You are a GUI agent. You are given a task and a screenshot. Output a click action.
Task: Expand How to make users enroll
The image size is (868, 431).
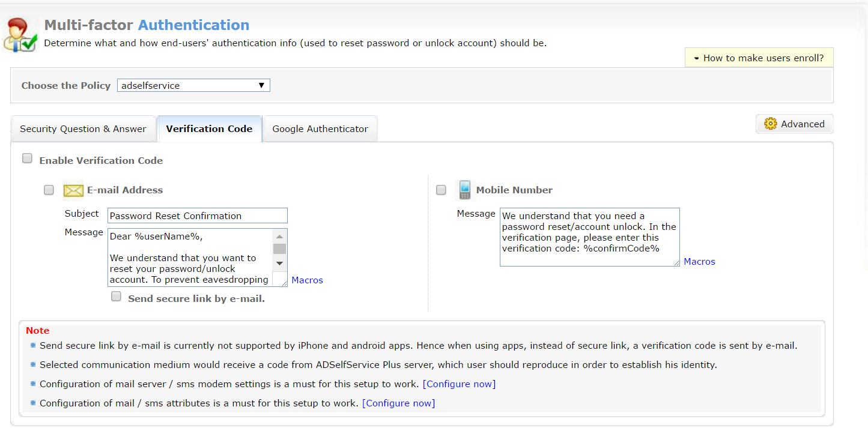759,58
